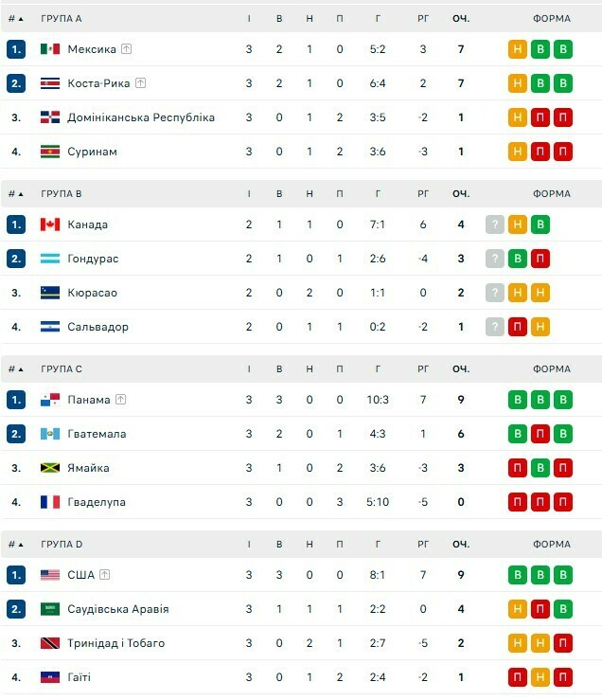Screen dimensions: 602x700
Task: Select the ФОРМА column header in Група A
Action: point(551,19)
